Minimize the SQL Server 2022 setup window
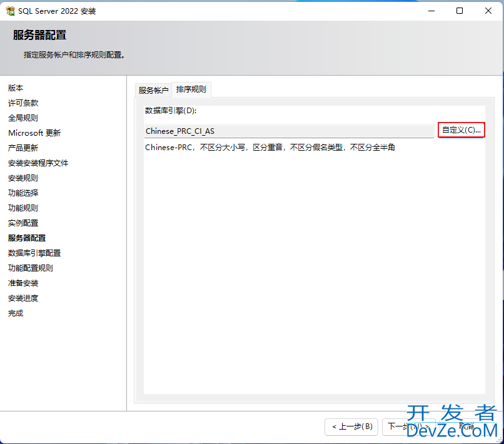 pos(431,11)
